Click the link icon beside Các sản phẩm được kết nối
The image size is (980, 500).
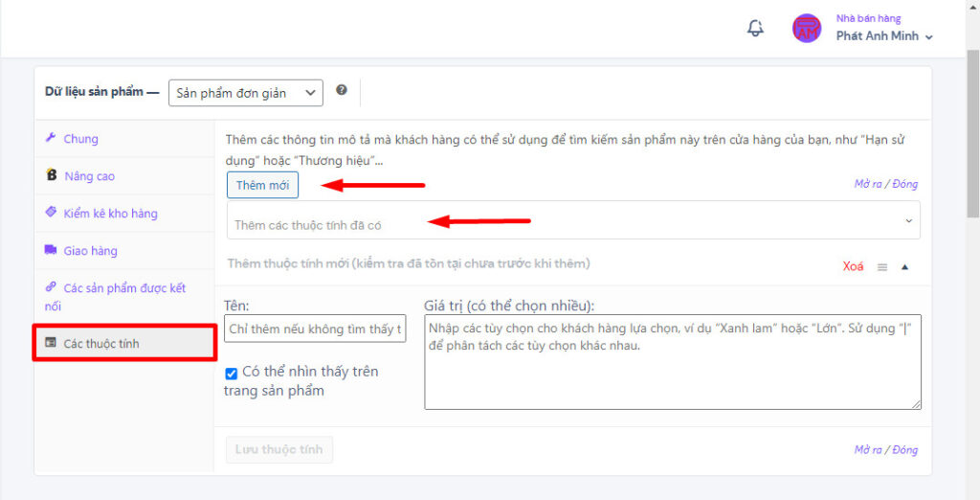tap(52, 287)
